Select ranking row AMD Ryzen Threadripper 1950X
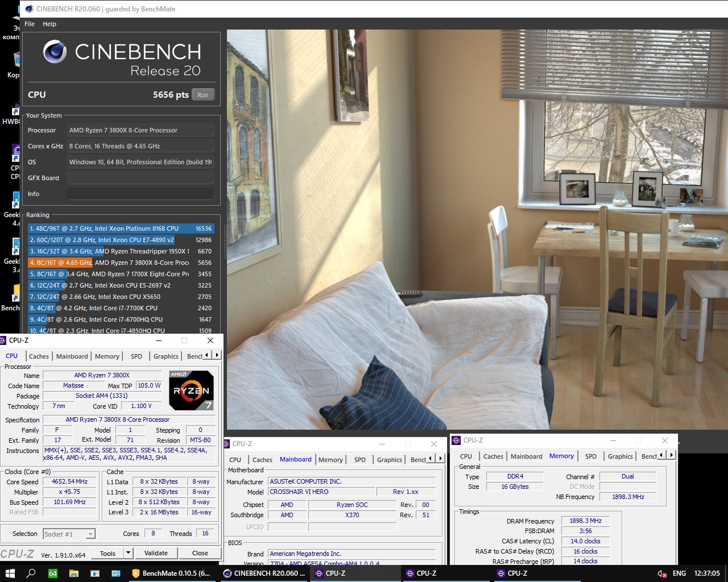 point(121,251)
